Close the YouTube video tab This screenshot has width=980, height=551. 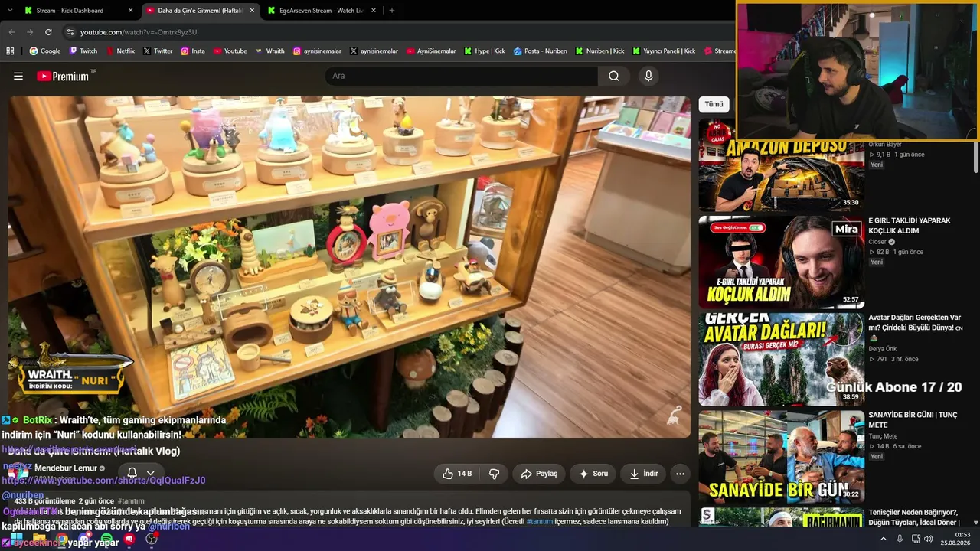pyautogui.click(x=252, y=11)
